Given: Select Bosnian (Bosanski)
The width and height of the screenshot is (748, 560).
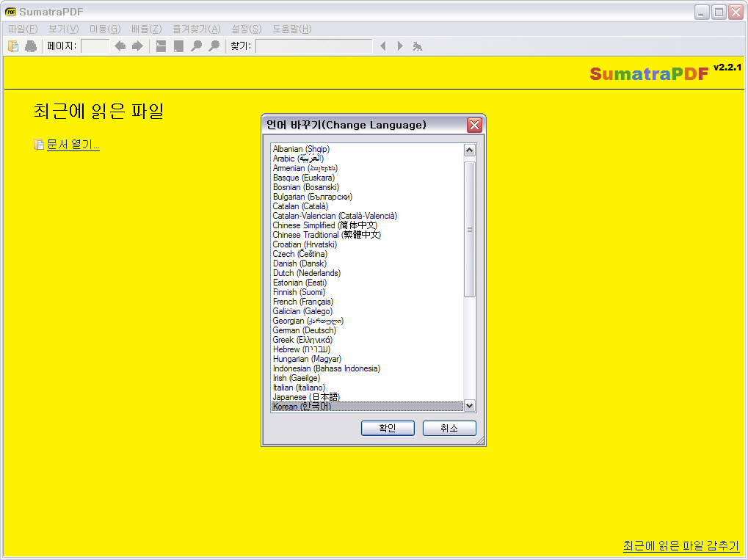Looking at the screenshot, I should 367,187.
